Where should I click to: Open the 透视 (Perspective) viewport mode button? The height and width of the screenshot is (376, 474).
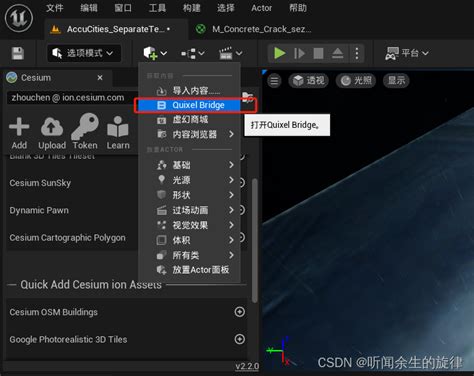coord(308,81)
